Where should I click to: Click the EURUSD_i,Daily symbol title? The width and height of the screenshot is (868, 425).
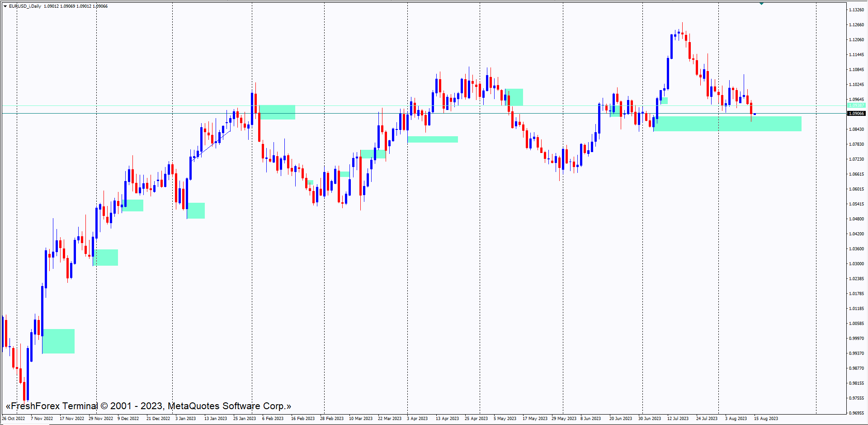[x=25, y=6]
